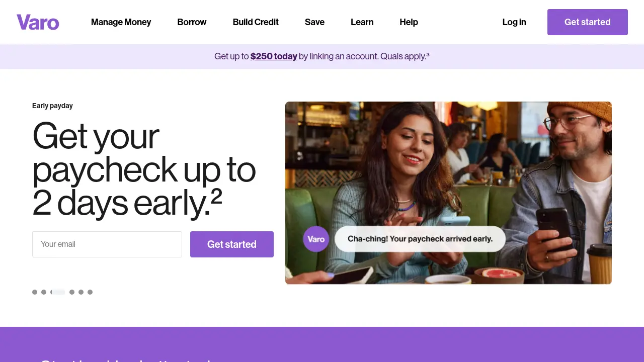Viewport: 644px width, 362px height.
Task: Jump to the last carousel dot
Action: tap(90, 292)
